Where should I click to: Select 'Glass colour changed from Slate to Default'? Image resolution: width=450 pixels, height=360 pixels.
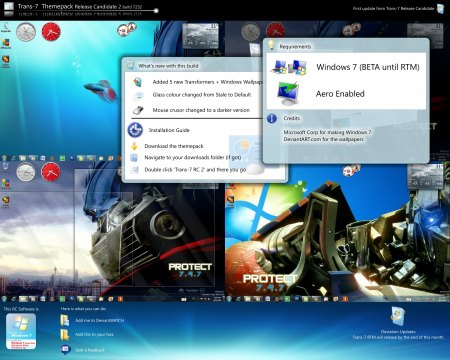tap(202, 95)
